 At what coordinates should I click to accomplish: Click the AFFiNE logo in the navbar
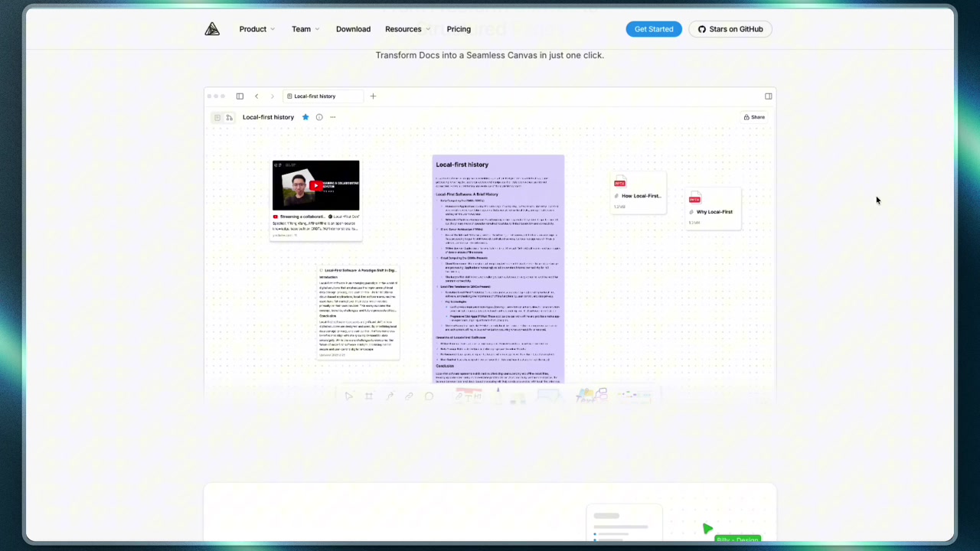[212, 28]
